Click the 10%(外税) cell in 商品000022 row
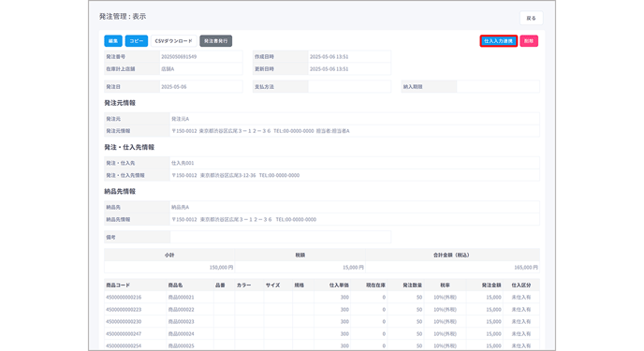This screenshot has height=351, width=644. [x=446, y=310]
